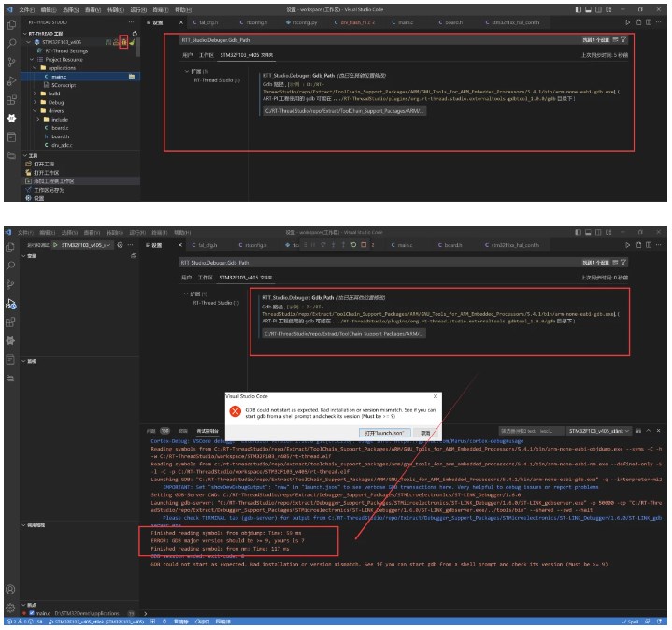Toggle the panel layout in the bottom title bar

(x=589, y=232)
